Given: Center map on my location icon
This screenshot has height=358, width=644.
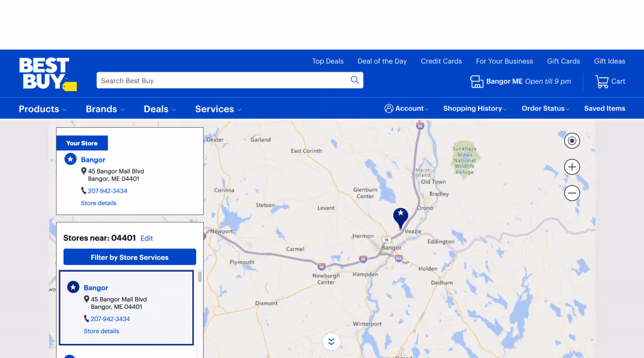Looking at the screenshot, I should click(572, 140).
